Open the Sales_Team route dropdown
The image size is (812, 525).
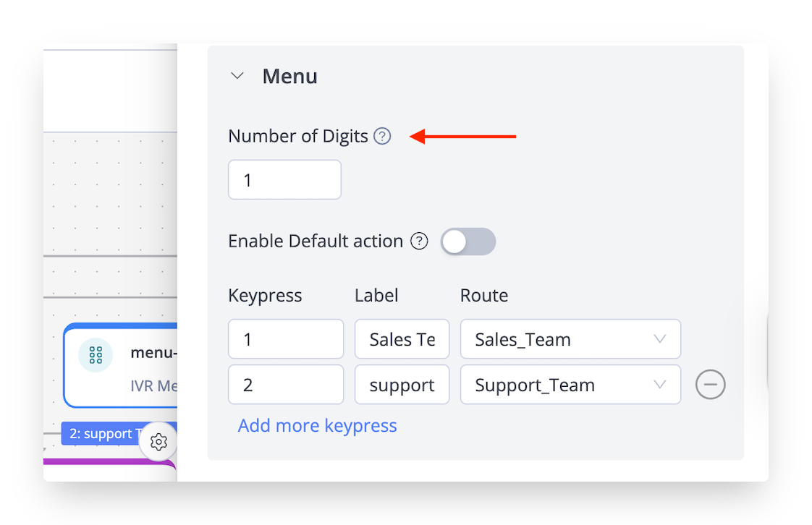tap(570, 339)
